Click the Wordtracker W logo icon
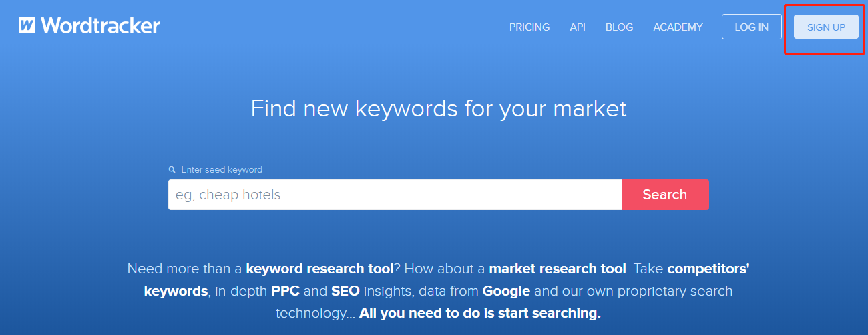The height and width of the screenshot is (335, 868). [27, 25]
